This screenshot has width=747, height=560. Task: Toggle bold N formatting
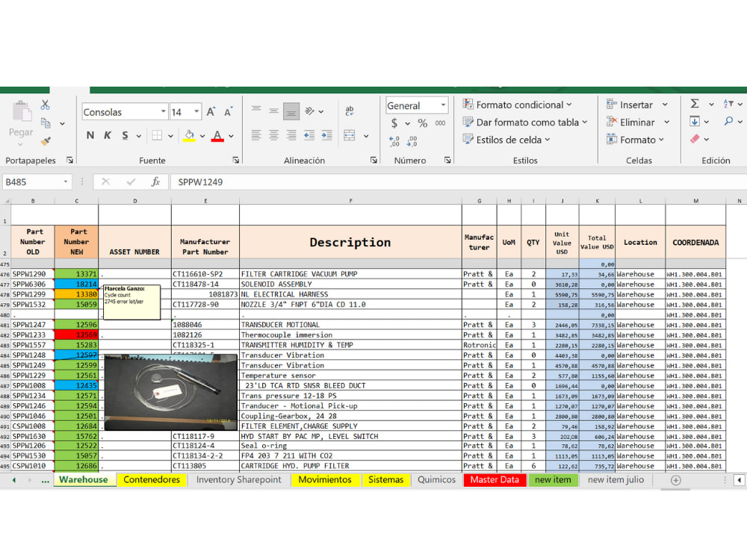90,135
